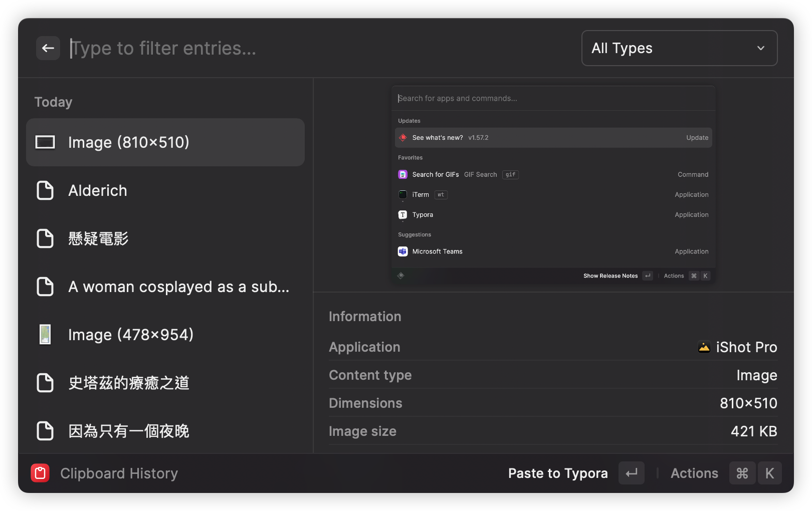This screenshot has width=812, height=511.
Task: Click the Content type Image value
Action: 757,375
